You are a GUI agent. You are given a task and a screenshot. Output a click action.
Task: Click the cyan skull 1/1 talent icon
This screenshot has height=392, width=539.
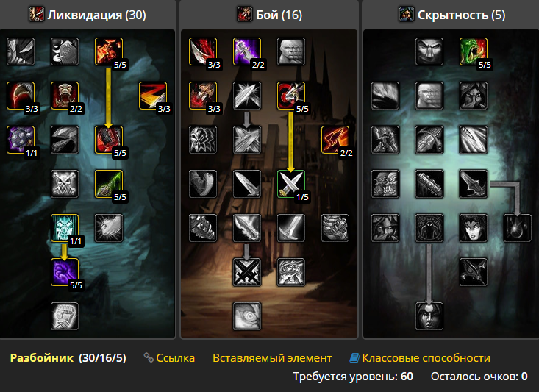click(65, 228)
